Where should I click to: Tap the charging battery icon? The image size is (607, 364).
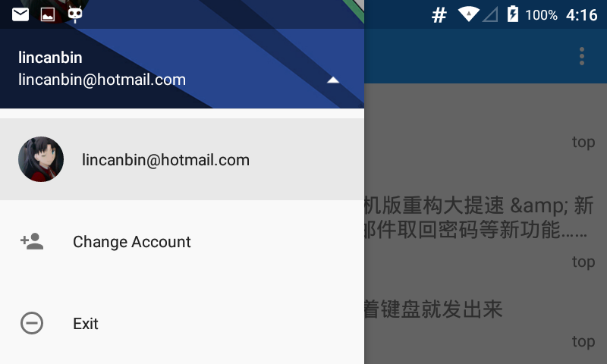click(x=513, y=14)
